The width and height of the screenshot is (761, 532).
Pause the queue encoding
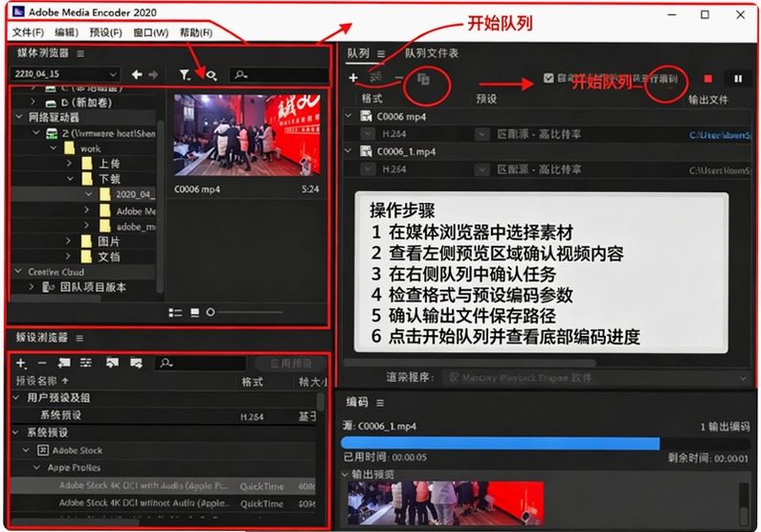pyautogui.click(x=738, y=78)
